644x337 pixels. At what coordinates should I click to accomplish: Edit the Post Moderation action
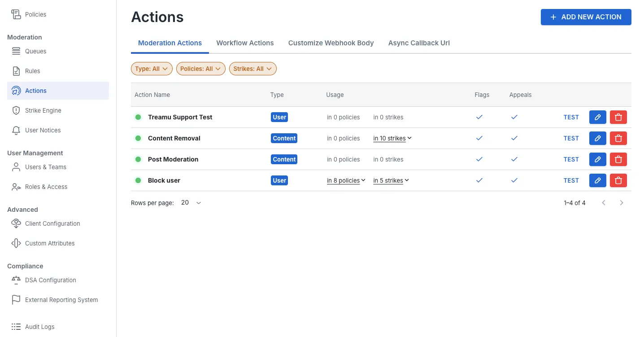tap(597, 159)
